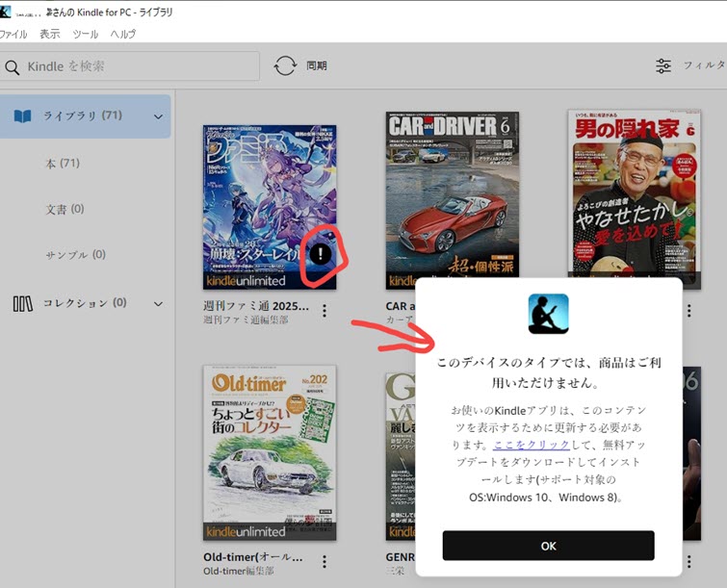Image resolution: width=727 pixels, height=588 pixels.
Task: Open the ツール menu
Action: [86, 34]
